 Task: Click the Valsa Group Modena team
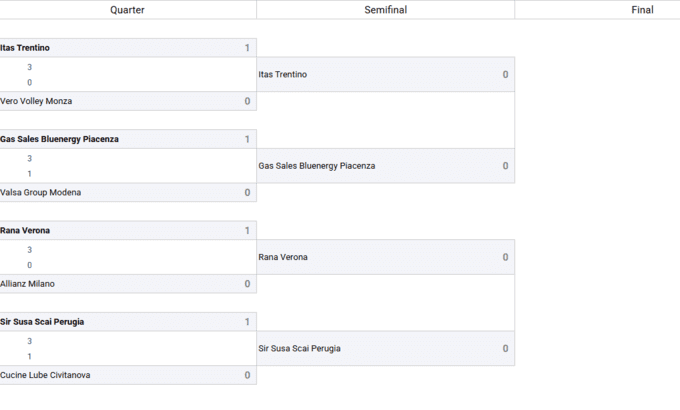(x=41, y=192)
